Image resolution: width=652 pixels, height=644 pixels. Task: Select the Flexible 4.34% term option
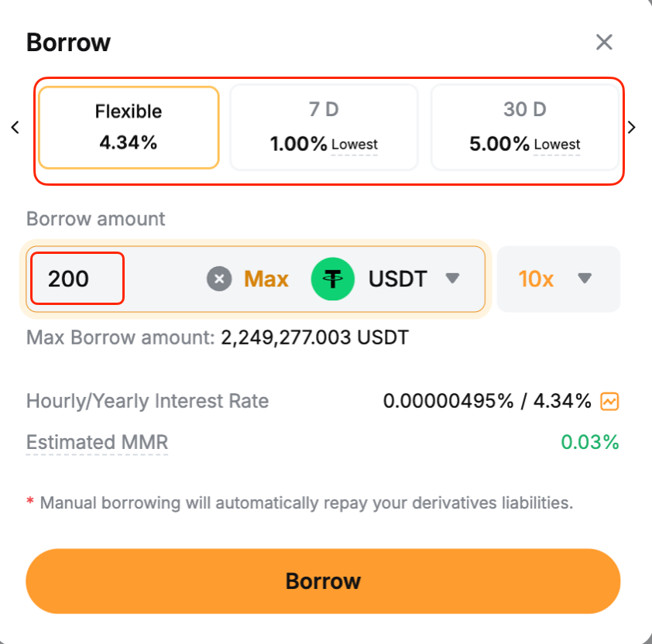tap(129, 127)
